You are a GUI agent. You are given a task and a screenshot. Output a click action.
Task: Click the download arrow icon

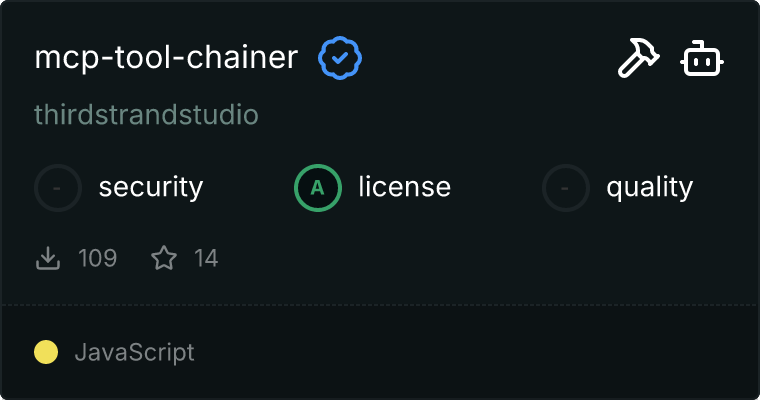pos(48,259)
